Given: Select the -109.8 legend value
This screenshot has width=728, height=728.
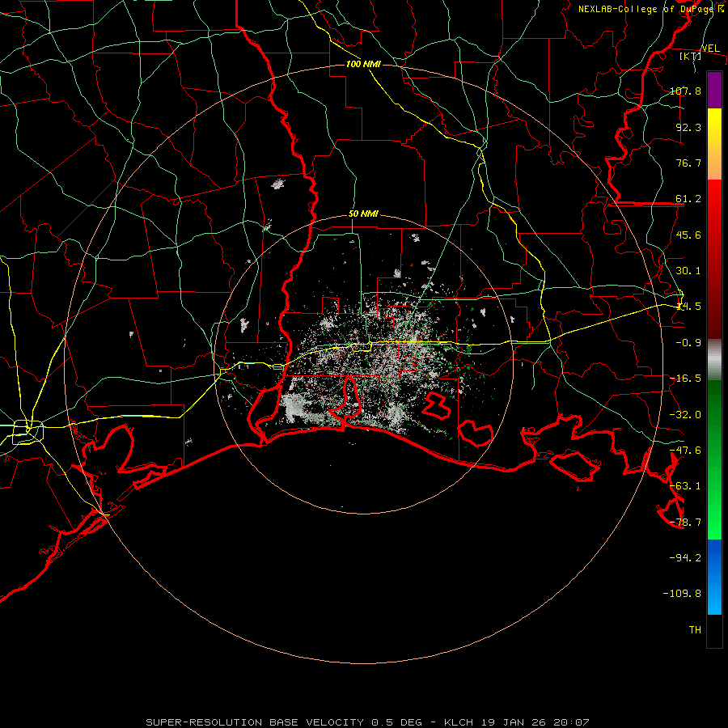Looking at the screenshot, I should 682,594.
